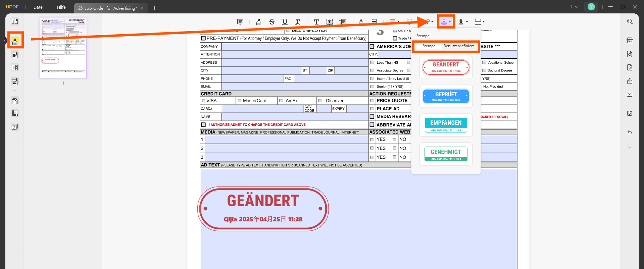Viewport: 644px width, 269px height.
Task: Open the user account avatar
Action: (x=591, y=7)
